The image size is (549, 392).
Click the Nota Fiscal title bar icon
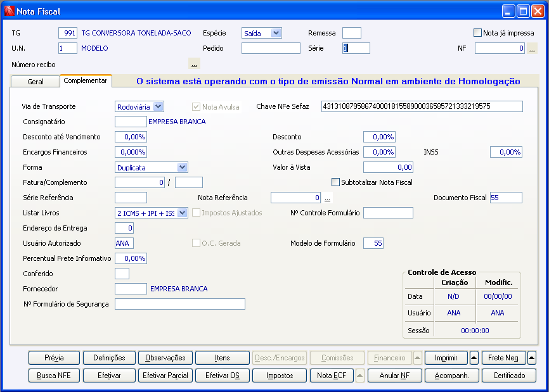point(10,11)
